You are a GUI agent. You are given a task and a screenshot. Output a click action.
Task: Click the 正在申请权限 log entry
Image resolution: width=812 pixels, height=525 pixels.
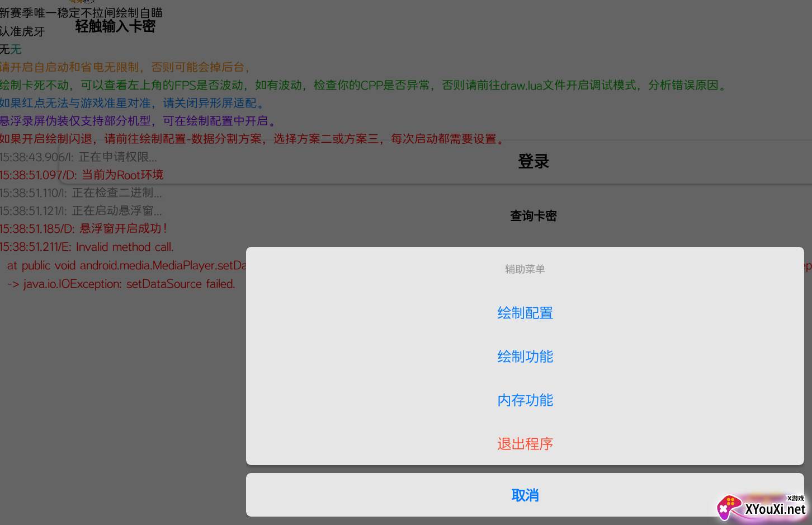coord(78,157)
